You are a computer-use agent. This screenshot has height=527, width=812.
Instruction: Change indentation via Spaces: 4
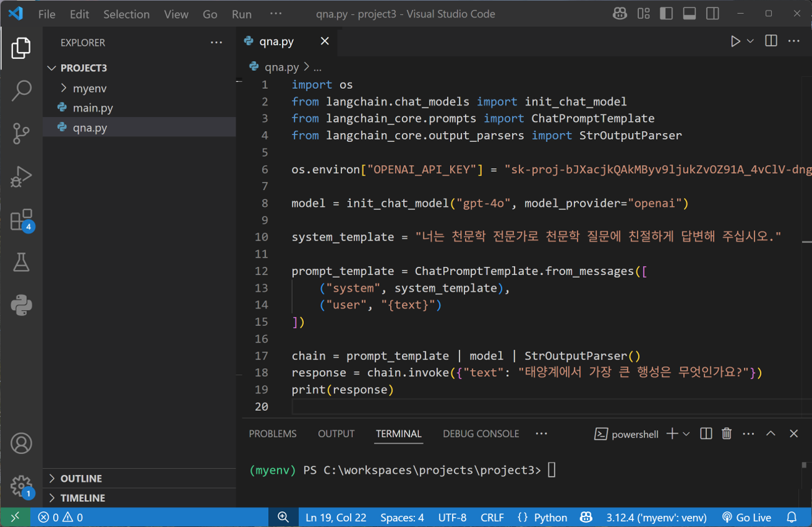point(402,517)
